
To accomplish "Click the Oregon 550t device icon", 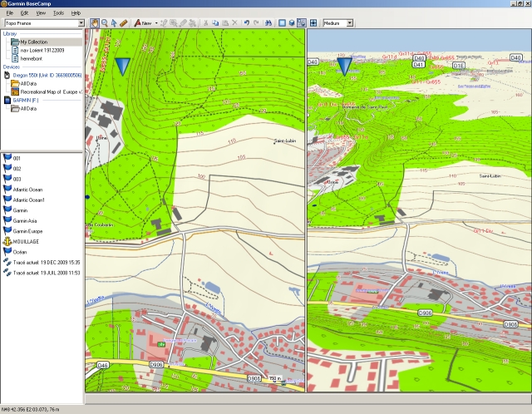I will 7,75.
